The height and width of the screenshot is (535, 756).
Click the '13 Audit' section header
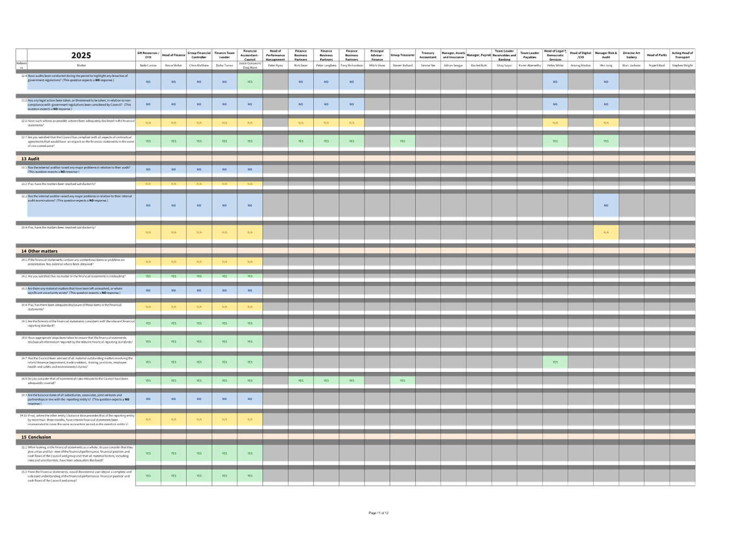click(30, 159)
